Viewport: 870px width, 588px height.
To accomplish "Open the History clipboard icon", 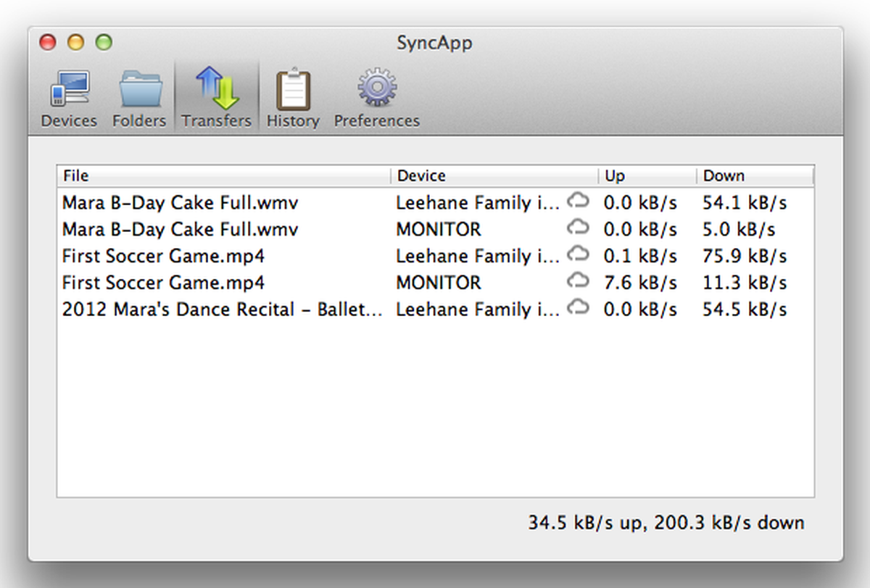I will click(x=292, y=90).
